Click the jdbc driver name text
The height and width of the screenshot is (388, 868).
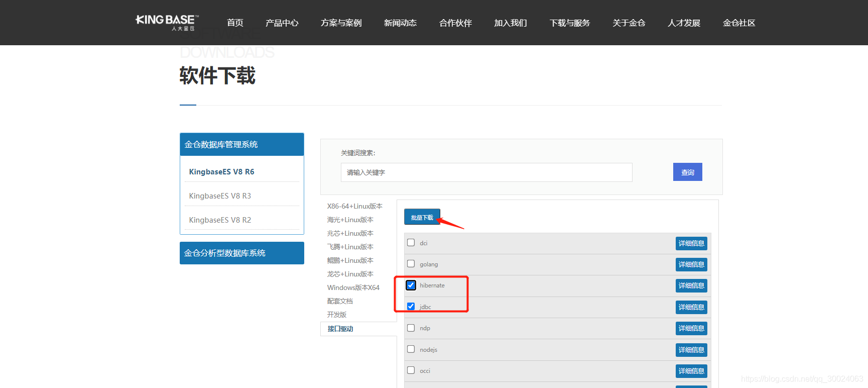click(x=425, y=307)
